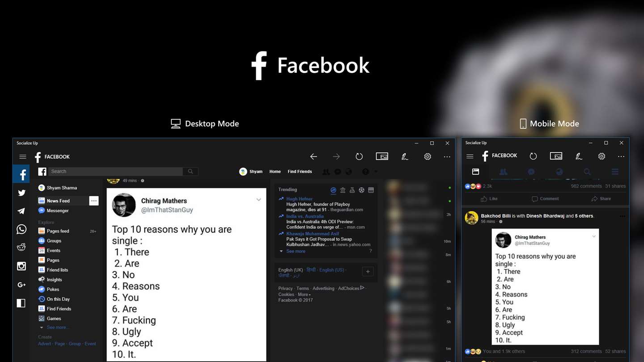Open friend requests icon in top bar
The width and height of the screenshot is (644, 362).
pyautogui.click(x=326, y=172)
